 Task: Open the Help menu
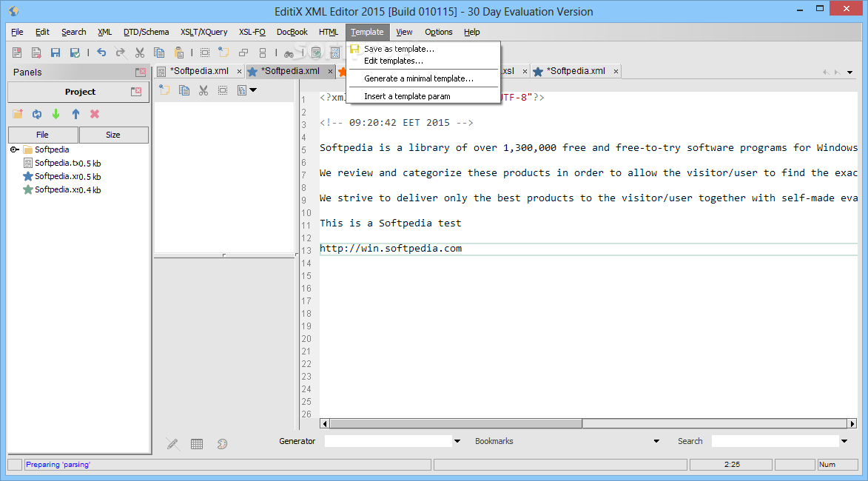pyautogui.click(x=471, y=32)
